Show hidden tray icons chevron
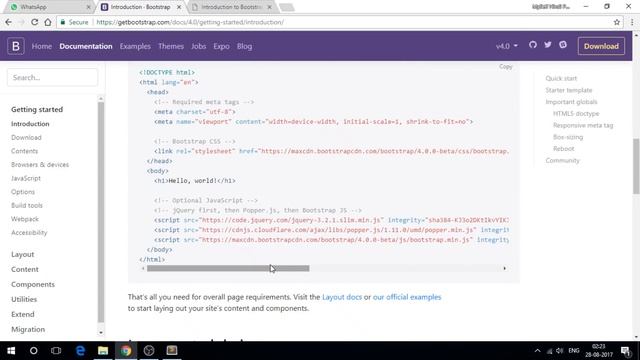 (538, 351)
